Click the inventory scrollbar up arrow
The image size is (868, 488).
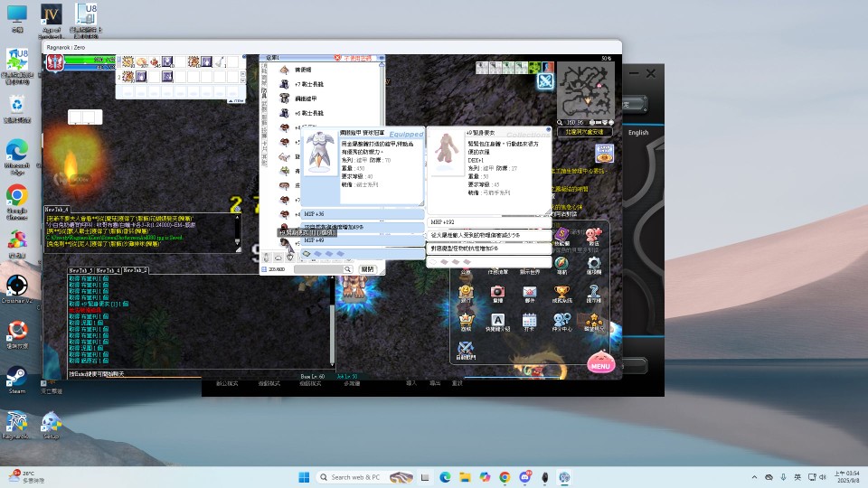tap(382, 65)
